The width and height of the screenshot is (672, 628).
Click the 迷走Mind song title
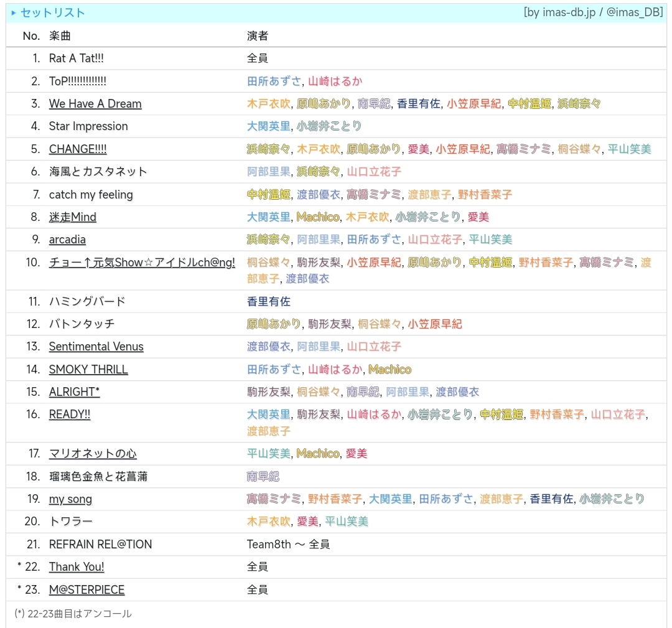[73, 217]
